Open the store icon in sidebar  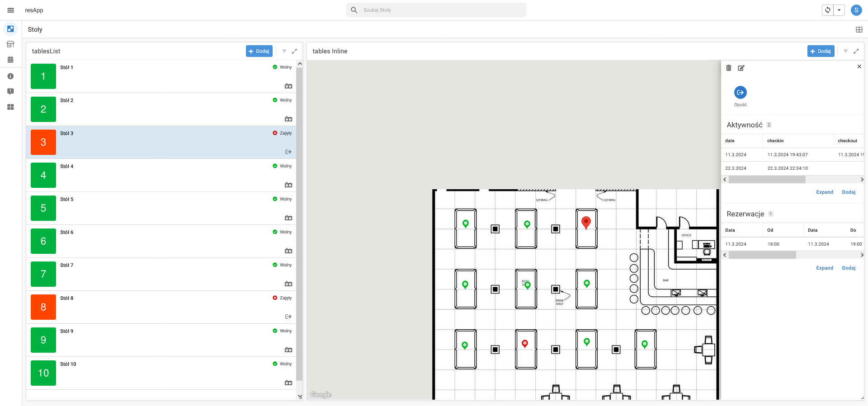coord(10,44)
